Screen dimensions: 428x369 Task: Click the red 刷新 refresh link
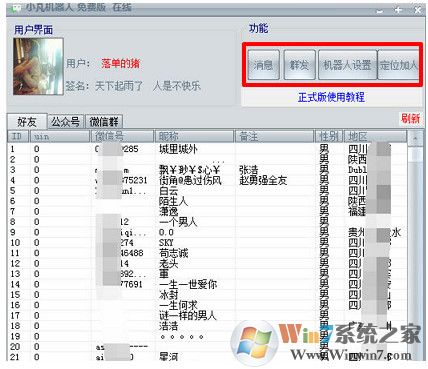pyautogui.click(x=410, y=118)
